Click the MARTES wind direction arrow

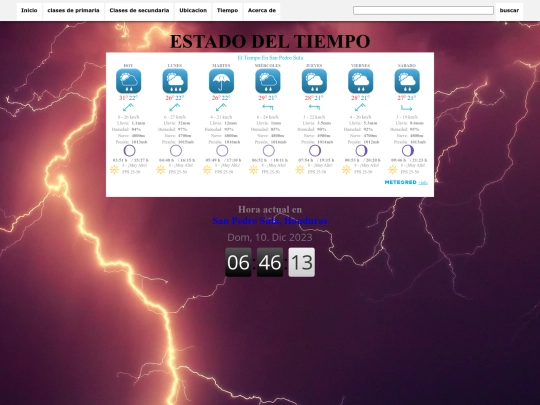221,107
